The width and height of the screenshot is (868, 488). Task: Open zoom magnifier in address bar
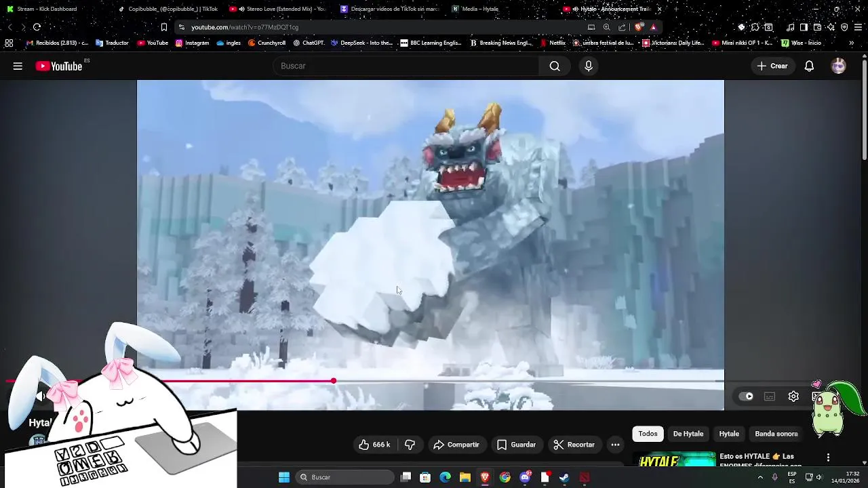click(606, 27)
